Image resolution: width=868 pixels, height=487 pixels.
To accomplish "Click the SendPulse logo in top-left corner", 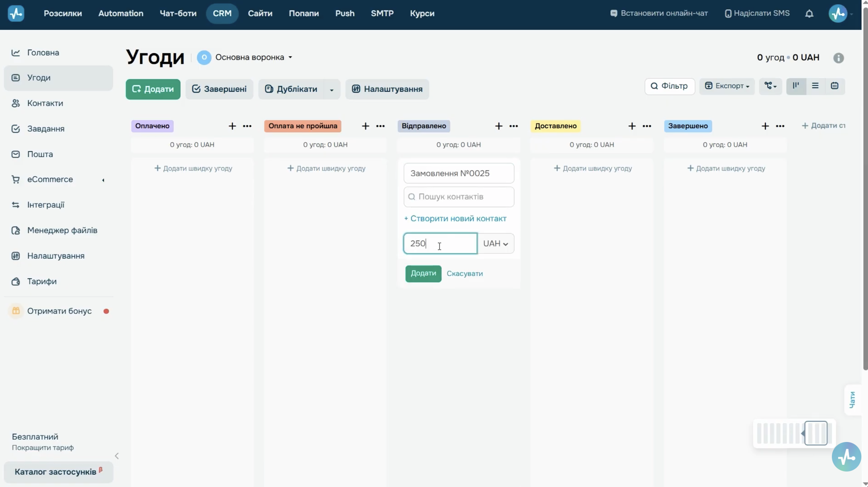I will click(x=16, y=13).
